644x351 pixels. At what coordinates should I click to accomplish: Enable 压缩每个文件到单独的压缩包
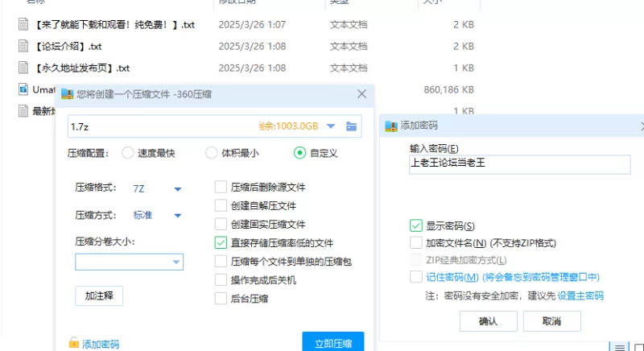pyautogui.click(x=221, y=261)
